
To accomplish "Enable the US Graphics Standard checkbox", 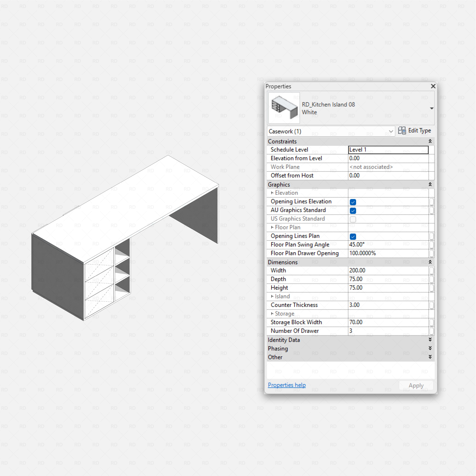I will (x=353, y=219).
